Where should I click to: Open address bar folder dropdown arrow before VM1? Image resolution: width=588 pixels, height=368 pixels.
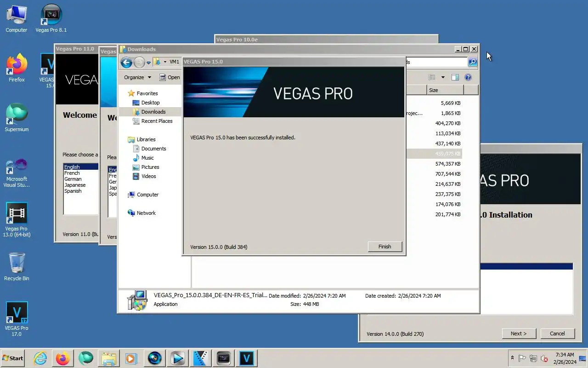pyautogui.click(x=165, y=62)
